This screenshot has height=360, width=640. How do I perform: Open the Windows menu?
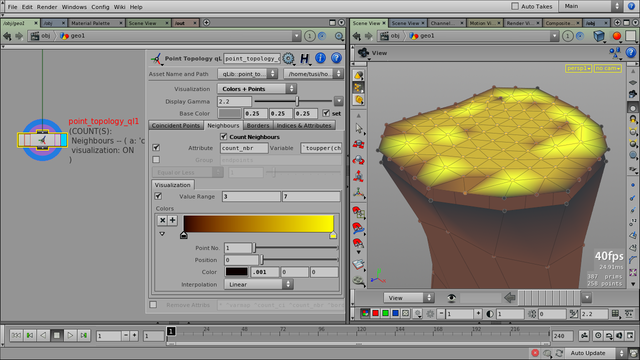tap(74, 7)
